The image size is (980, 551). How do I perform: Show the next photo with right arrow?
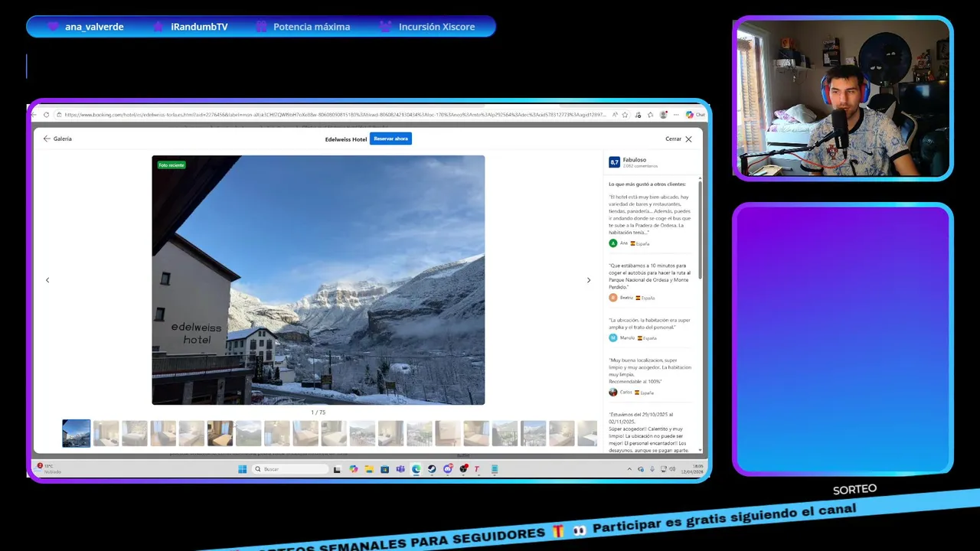click(589, 280)
